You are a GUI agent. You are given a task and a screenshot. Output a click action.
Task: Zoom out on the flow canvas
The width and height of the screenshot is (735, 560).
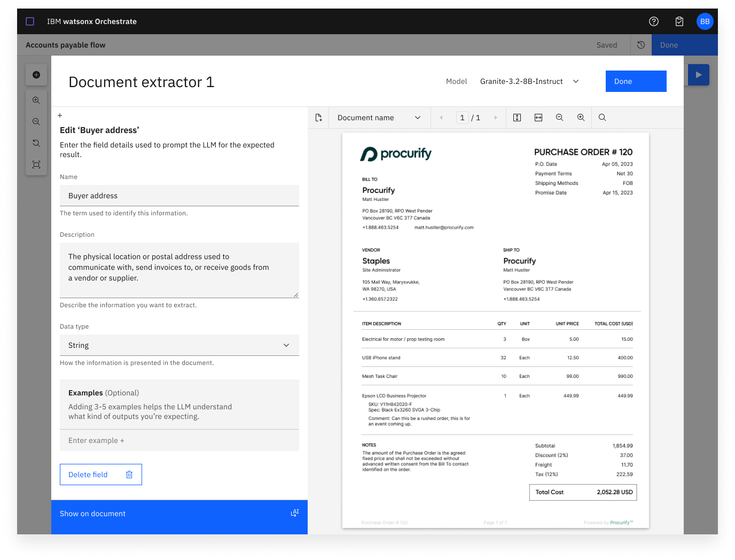(36, 122)
